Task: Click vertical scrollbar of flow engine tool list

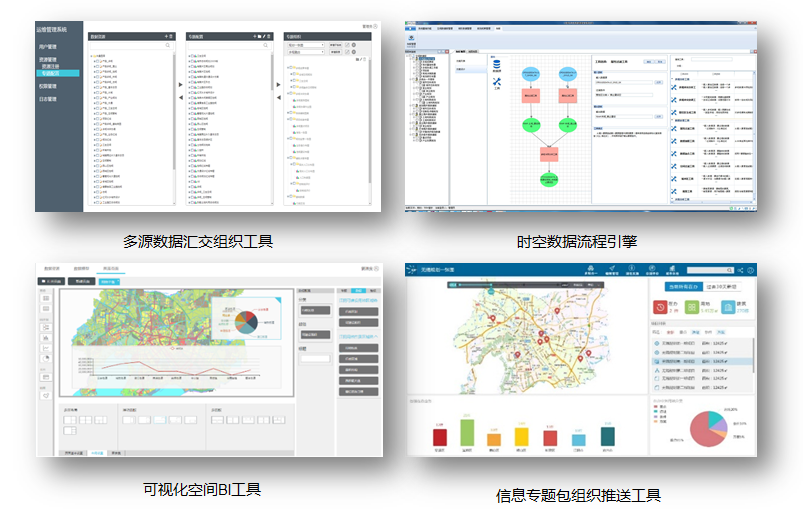Action: click(x=755, y=136)
